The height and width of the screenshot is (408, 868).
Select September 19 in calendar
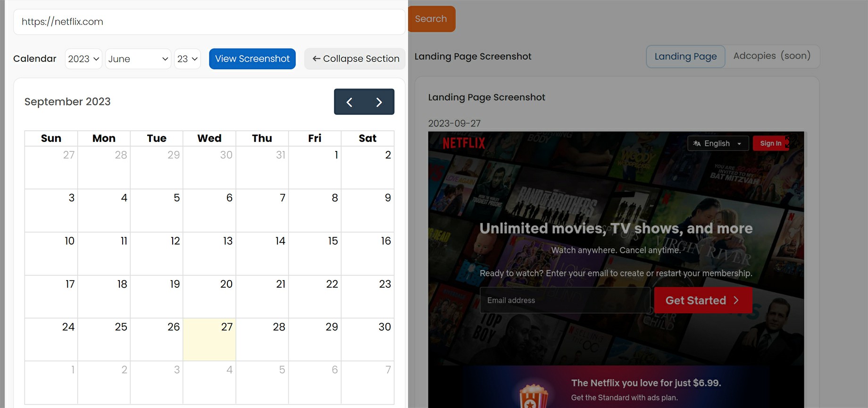(x=157, y=297)
